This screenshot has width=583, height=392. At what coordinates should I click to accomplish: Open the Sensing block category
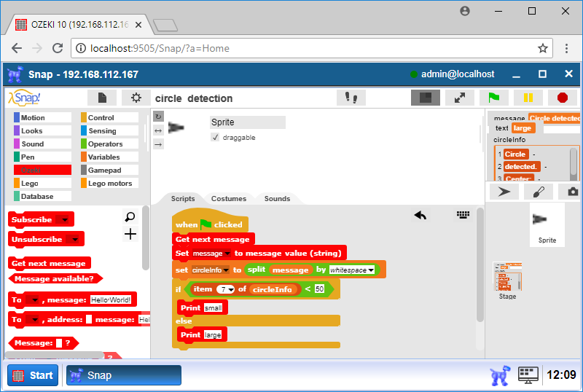point(110,130)
